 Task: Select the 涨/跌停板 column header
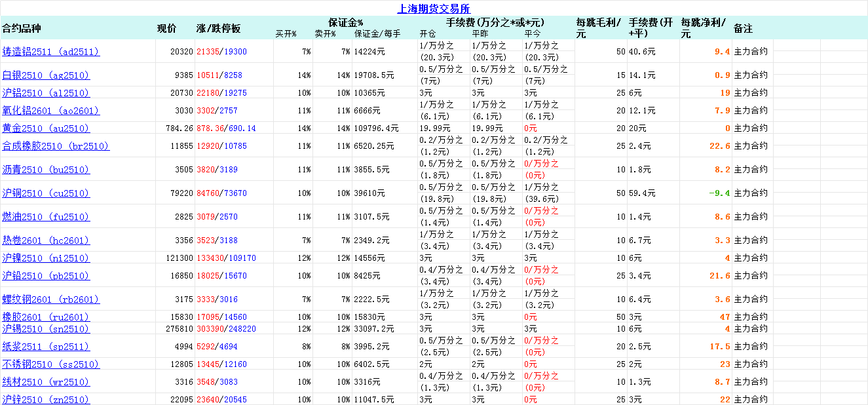click(x=219, y=28)
